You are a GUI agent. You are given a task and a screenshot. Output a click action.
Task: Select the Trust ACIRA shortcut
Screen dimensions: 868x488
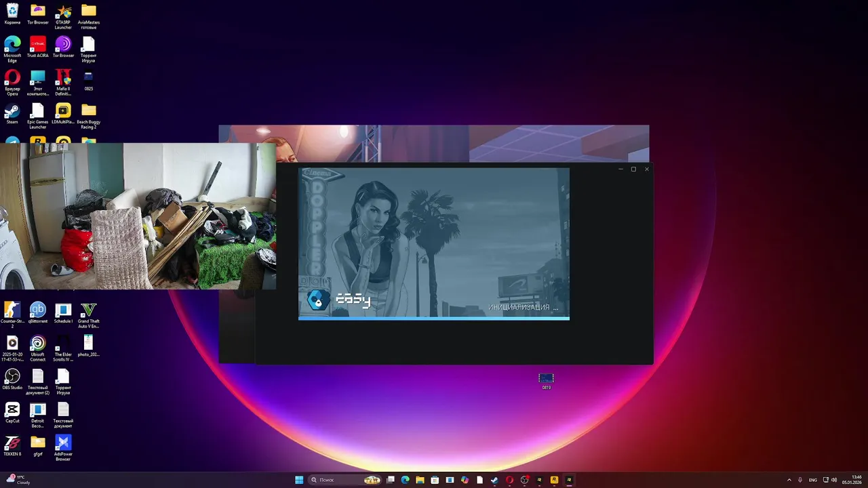point(38,47)
